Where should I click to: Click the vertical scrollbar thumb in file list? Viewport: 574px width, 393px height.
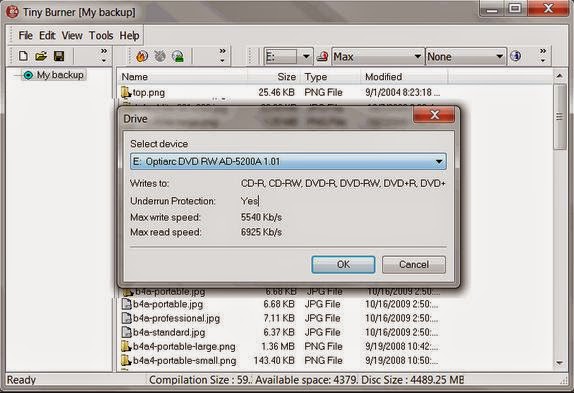point(559,116)
